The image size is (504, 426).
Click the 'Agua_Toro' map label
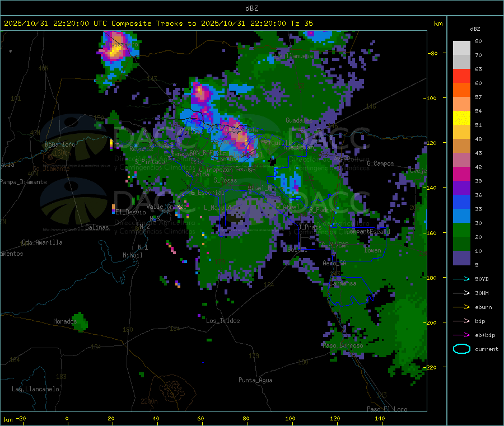(60, 144)
